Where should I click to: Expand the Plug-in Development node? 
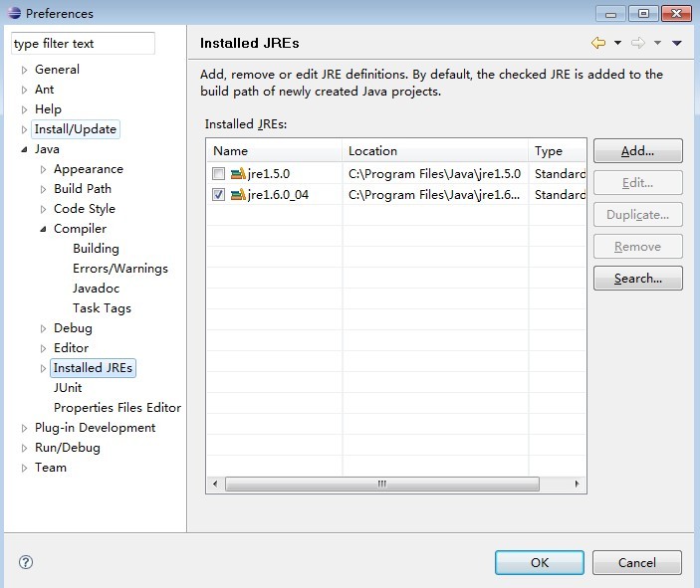click(x=24, y=428)
